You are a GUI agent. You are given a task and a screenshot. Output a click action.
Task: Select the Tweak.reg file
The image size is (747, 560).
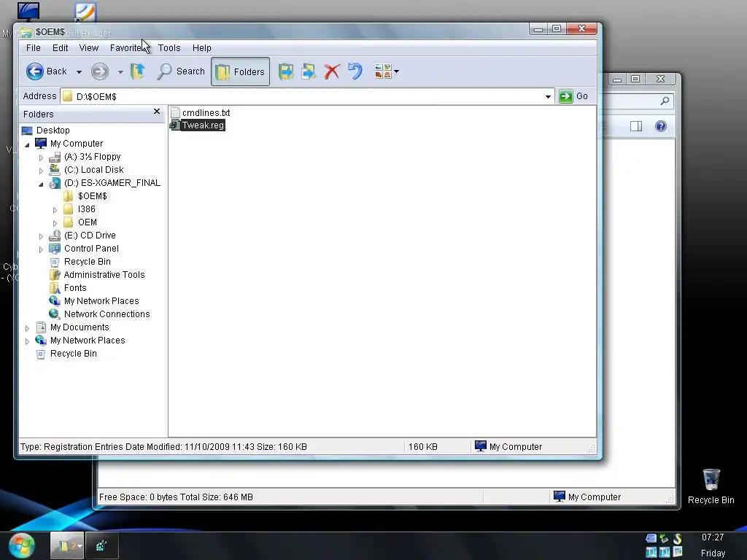197,125
